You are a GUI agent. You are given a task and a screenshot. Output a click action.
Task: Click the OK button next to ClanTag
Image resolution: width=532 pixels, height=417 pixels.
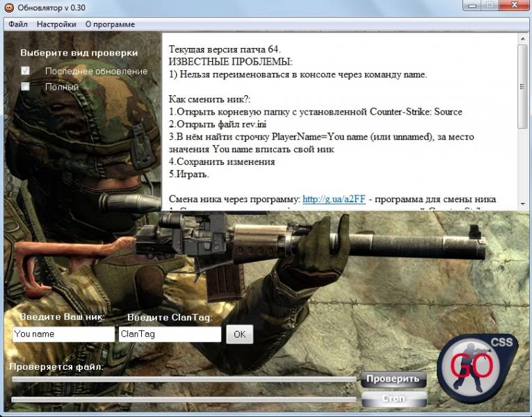(x=239, y=334)
